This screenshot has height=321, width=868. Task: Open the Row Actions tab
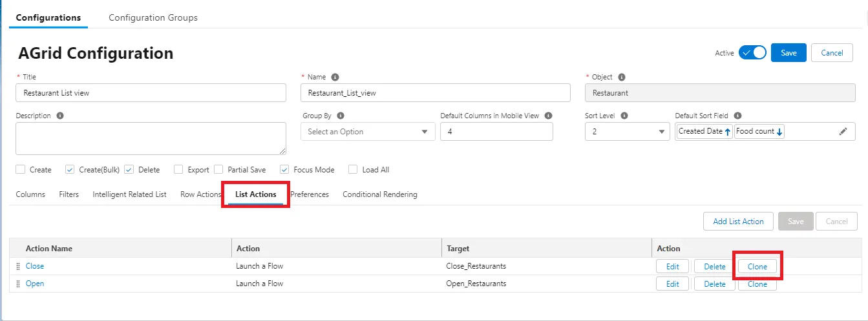tap(201, 194)
